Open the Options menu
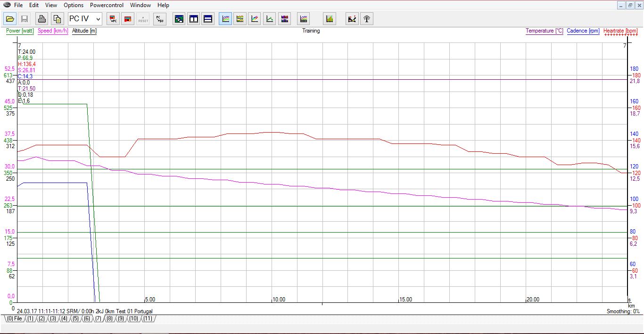Viewport: 644px width, 334px height. coord(74,5)
